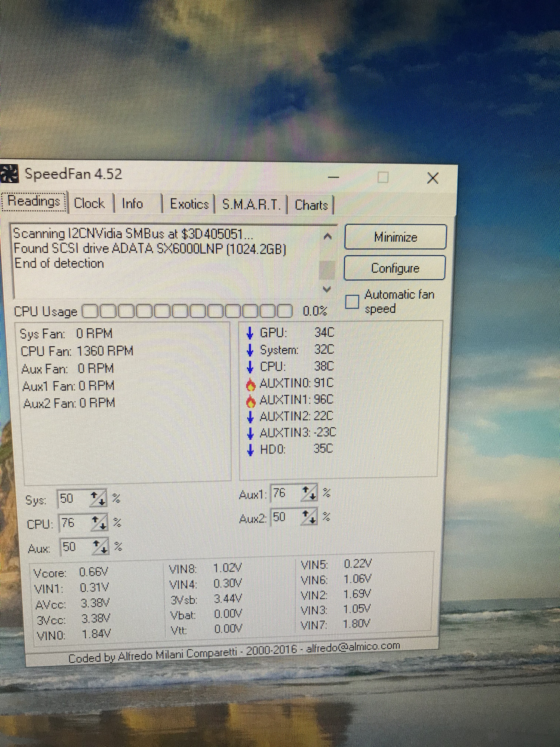This screenshot has width=560, height=747.
Task: Click the down arrow icon beside AUXTIN3
Action: [250, 433]
